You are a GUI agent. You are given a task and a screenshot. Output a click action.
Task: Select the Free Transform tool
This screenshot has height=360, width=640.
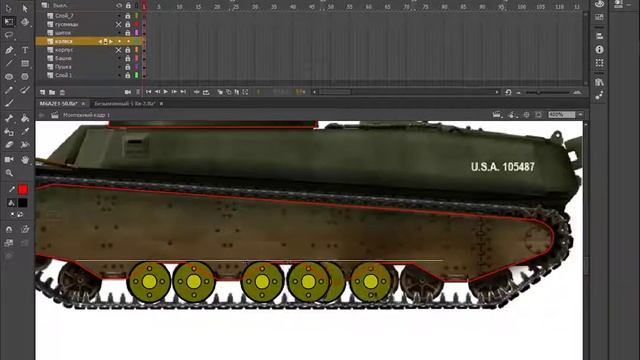coord(9,22)
